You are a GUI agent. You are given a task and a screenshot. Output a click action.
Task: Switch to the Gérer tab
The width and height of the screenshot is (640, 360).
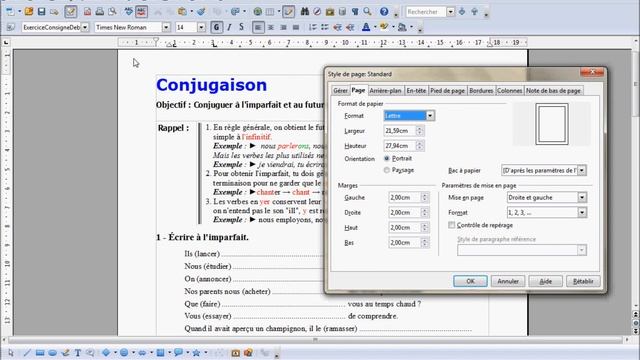tap(340, 91)
